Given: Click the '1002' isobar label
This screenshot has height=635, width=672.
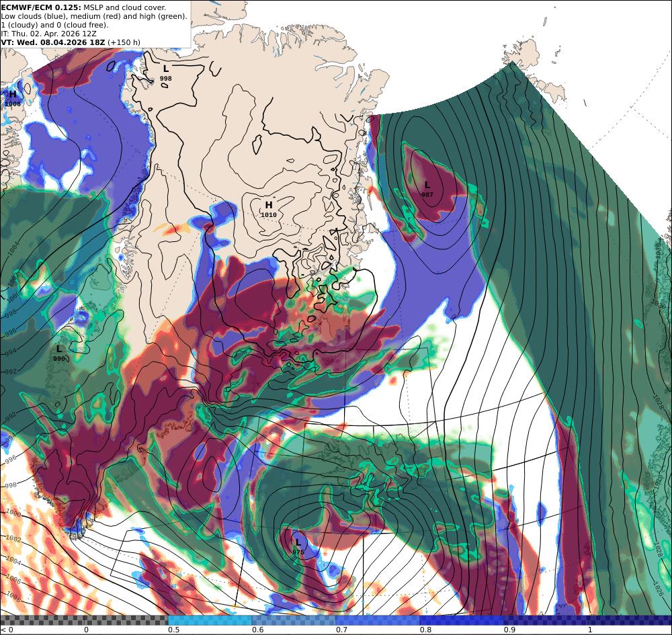Looking at the screenshot, I should (13, 539).
